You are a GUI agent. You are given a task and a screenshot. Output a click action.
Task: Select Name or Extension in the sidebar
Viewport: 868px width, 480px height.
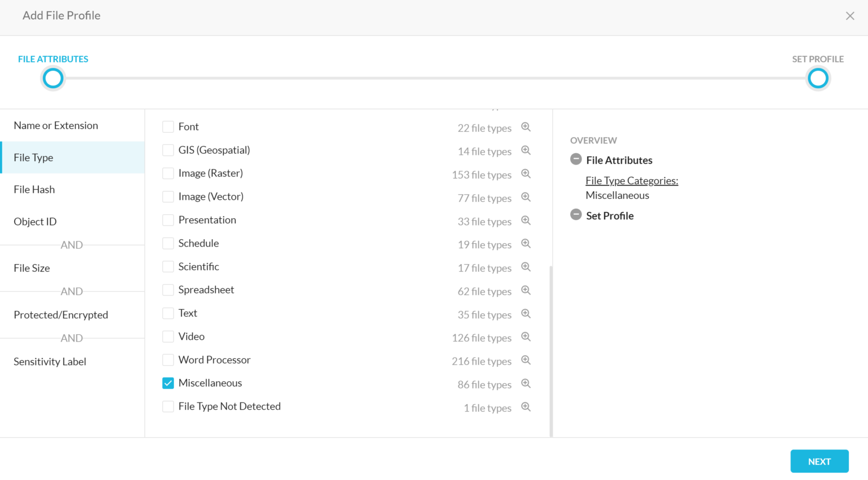point(55,125)
